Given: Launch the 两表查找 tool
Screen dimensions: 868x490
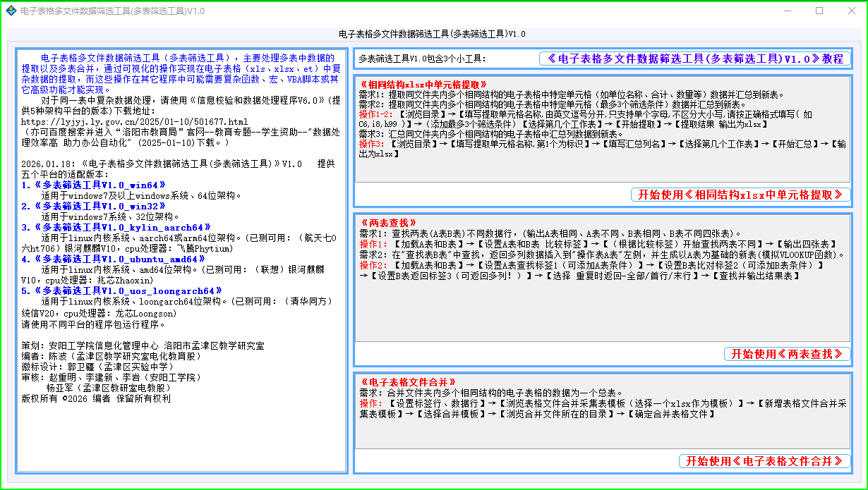Looking at the screenshot, I should (787, 354).
